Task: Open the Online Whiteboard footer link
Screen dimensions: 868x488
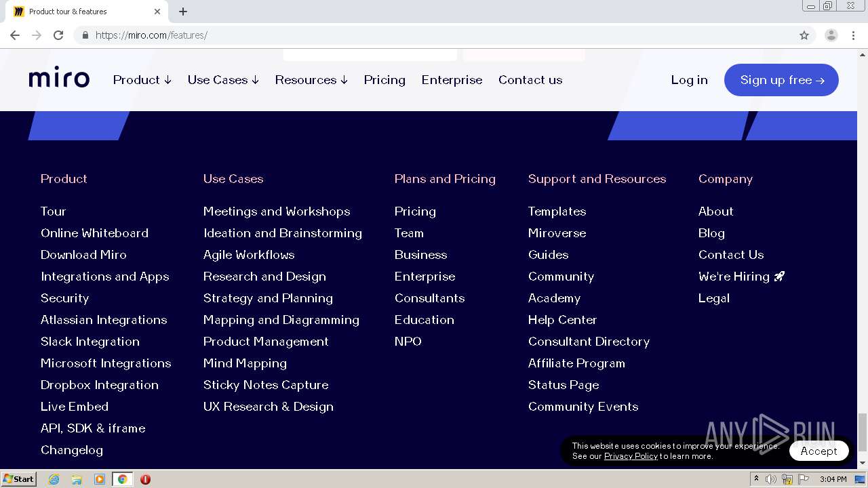Action: tap(94, 233)
